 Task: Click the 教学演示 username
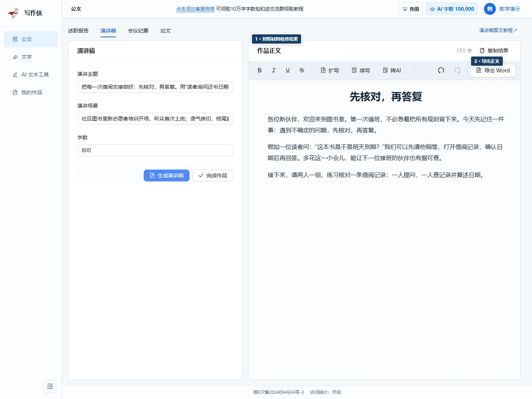(510, 9)
